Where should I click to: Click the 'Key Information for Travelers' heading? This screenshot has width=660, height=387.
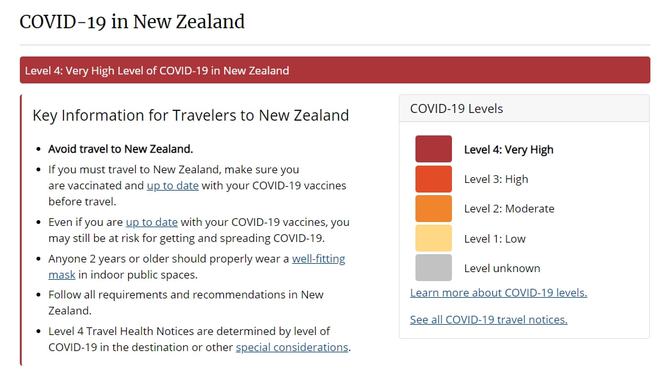pos(191,115)
